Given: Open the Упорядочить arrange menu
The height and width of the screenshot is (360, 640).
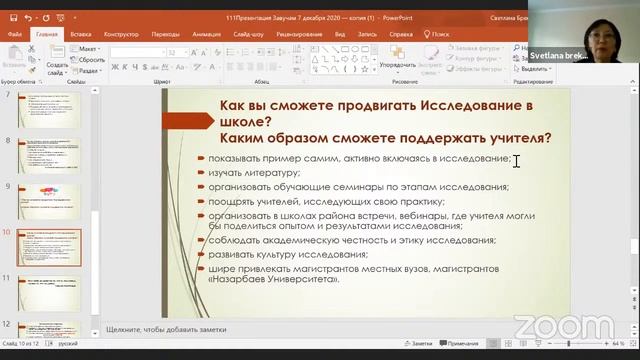Looking at the screenshot, I should 398,60.
